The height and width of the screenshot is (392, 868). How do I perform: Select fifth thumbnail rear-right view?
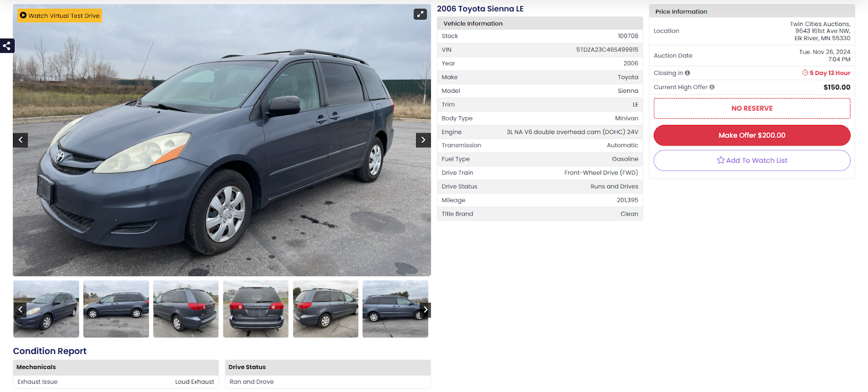pos(325,309)
